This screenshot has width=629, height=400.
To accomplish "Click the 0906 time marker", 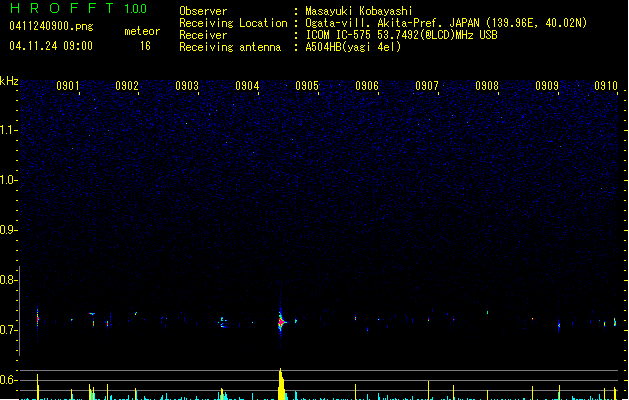I will coord(367,86).
